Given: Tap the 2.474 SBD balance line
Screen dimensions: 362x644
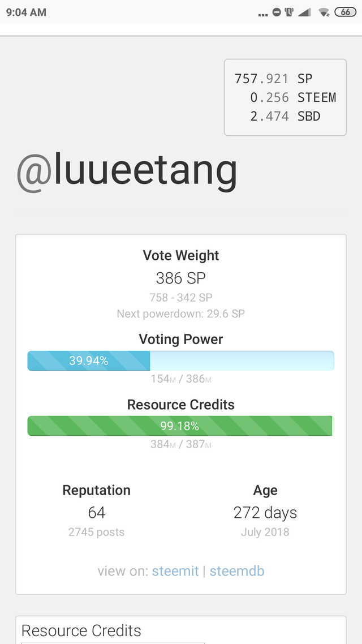Looking at the screenshot, I should (285, 116).
